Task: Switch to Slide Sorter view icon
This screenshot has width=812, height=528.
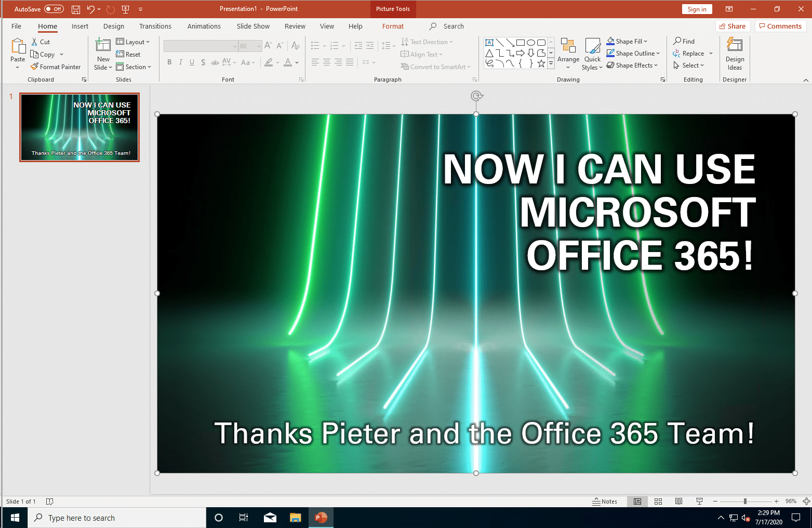Action: (x=658, y=501)
